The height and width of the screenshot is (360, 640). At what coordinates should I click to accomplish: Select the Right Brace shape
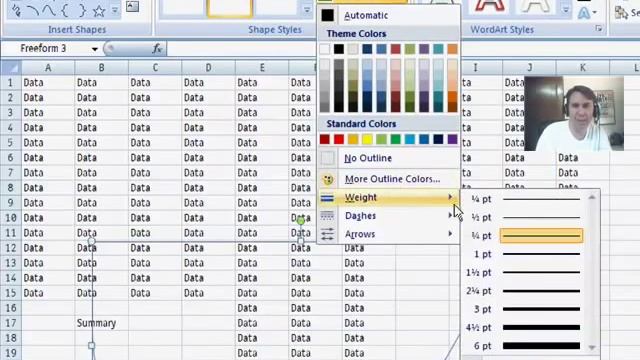82,11
